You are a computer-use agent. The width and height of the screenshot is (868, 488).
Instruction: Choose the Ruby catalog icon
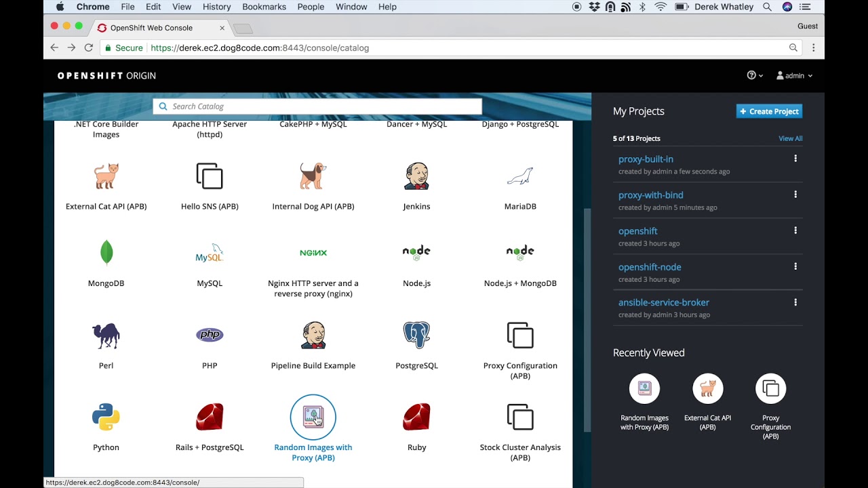tap(416, 417)
